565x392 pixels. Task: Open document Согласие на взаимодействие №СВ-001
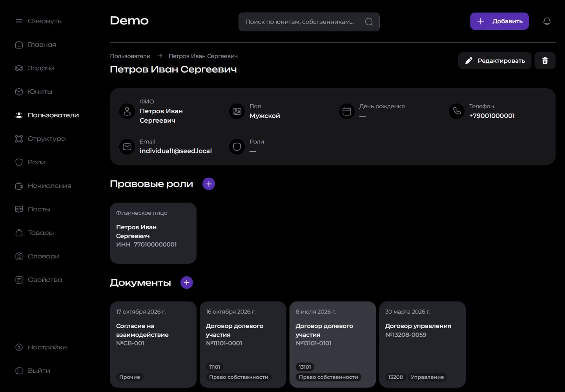pos(153,345)
